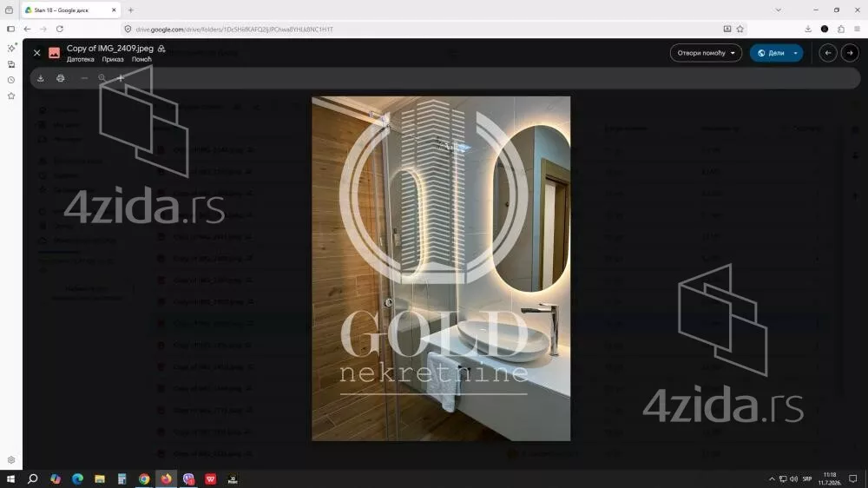Open Chrome from the taskbar
The height and width of the screenshot is (488, 868).
pos(144,478)
